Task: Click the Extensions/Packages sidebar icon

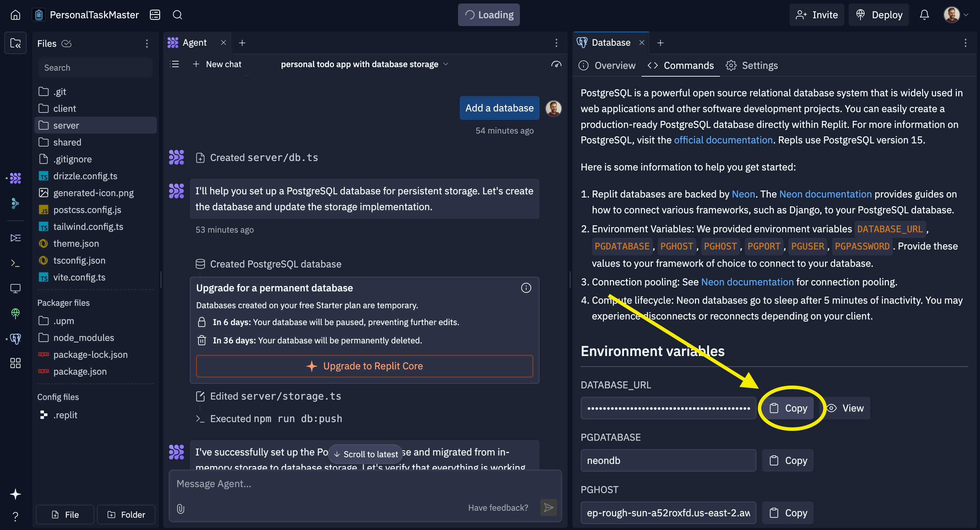Action: point(16,363)
